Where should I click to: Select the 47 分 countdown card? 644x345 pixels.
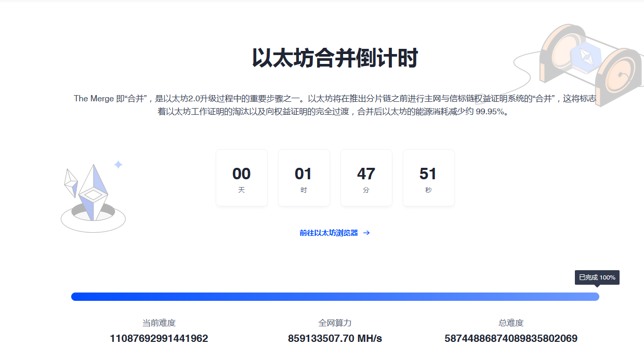[366, 178]
